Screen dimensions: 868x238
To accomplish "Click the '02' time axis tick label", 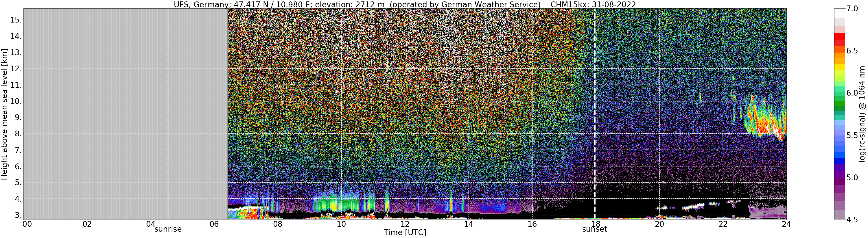I will click(87, 224).
